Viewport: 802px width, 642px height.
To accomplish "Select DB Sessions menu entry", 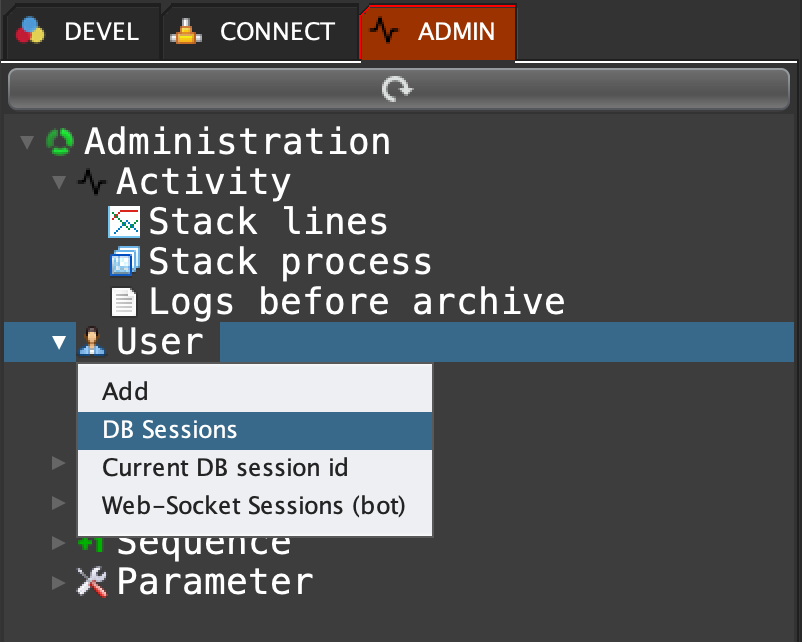I will [x=170, y=430].
